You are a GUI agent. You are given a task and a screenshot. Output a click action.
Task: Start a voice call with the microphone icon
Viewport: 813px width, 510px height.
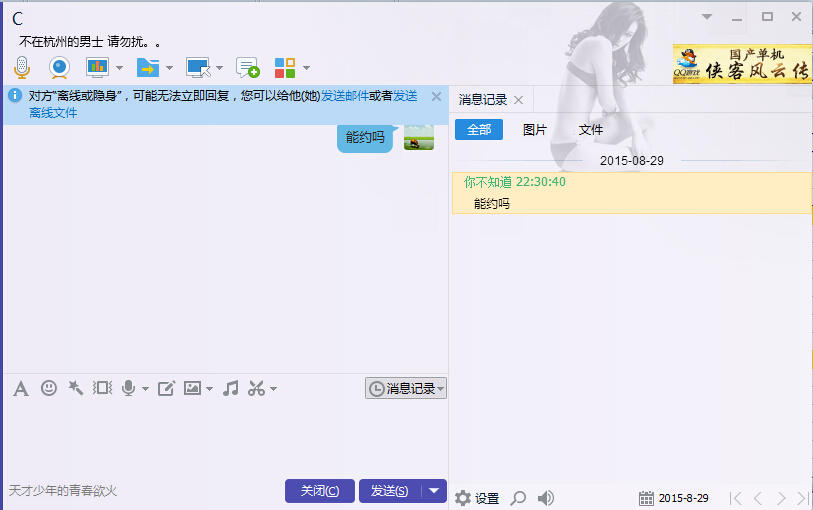click(22, 68)
